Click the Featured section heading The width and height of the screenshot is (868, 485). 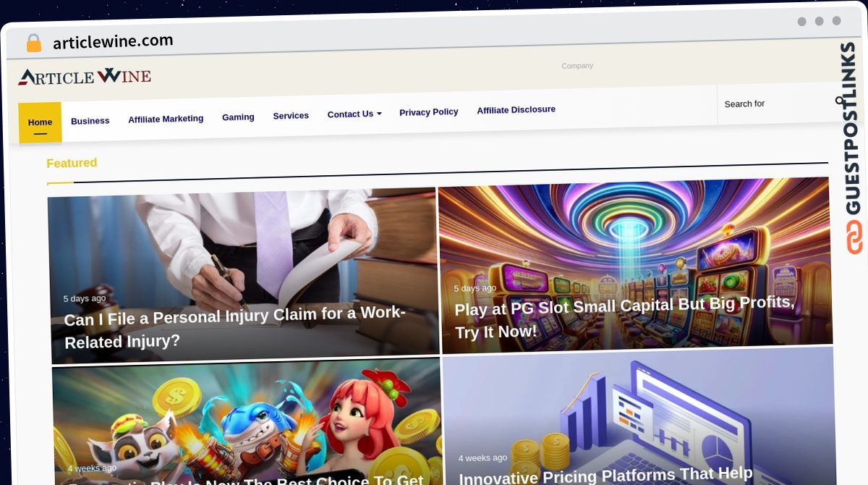coord(72,163)
